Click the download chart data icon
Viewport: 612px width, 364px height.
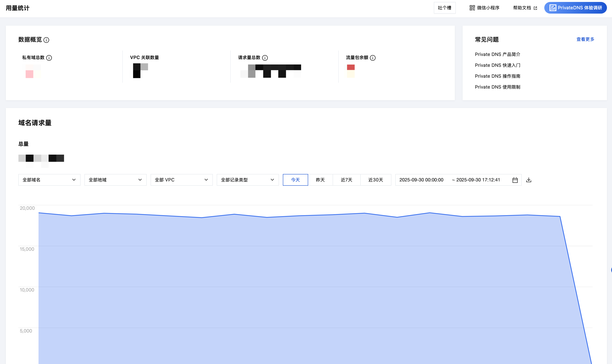pos(529,180)
